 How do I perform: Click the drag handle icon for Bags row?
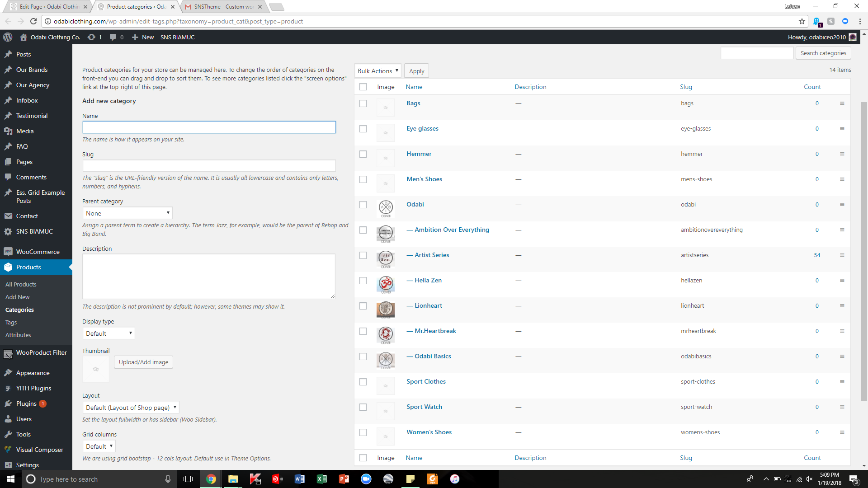[842, 103]
